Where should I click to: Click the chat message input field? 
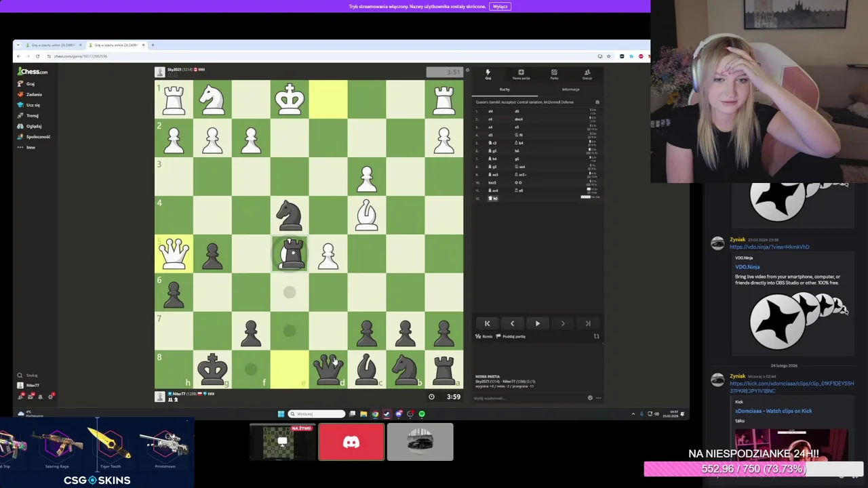click(x=529, y=398)
